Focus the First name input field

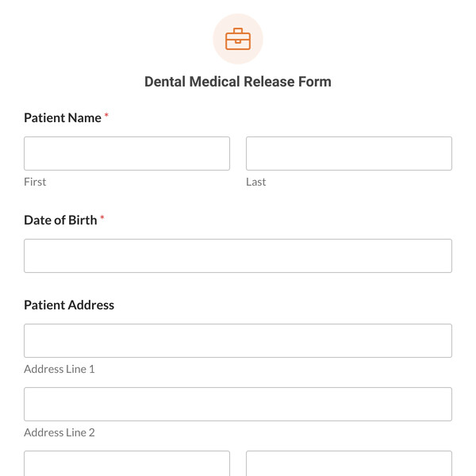click(x=127, y=153)
